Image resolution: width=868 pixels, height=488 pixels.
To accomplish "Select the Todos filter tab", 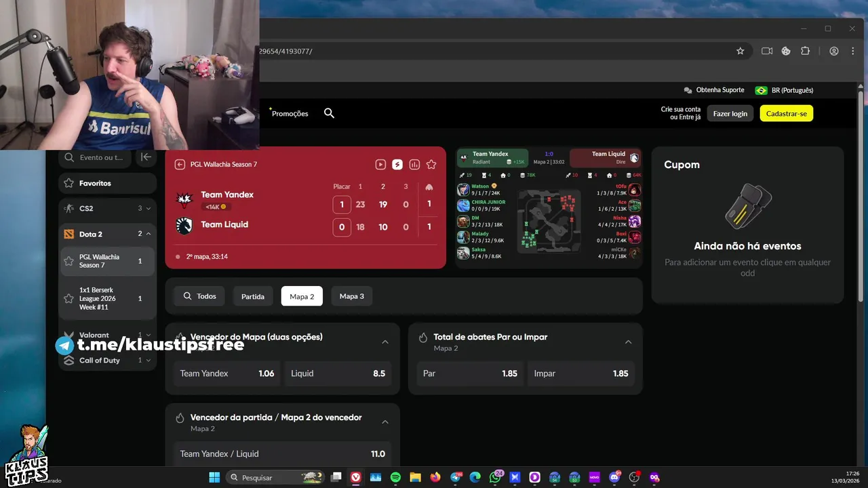I will (199, 296).
